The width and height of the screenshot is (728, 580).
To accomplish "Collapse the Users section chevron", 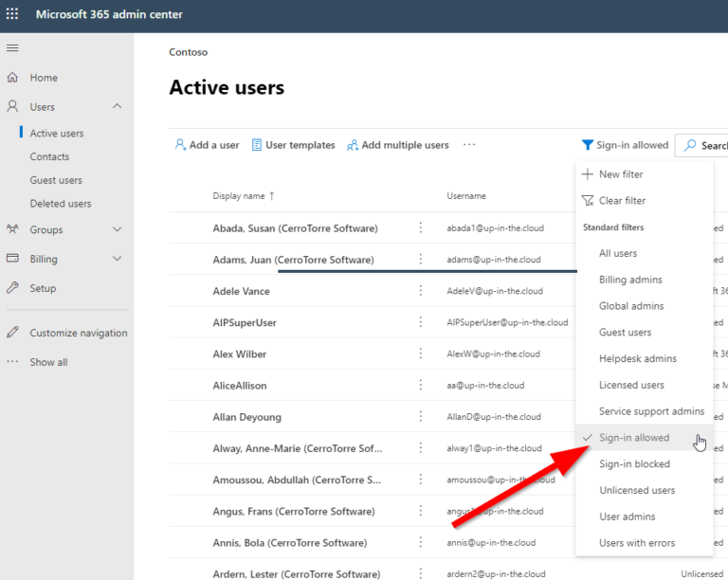I will pyautogui.click(x=117, y=106).
